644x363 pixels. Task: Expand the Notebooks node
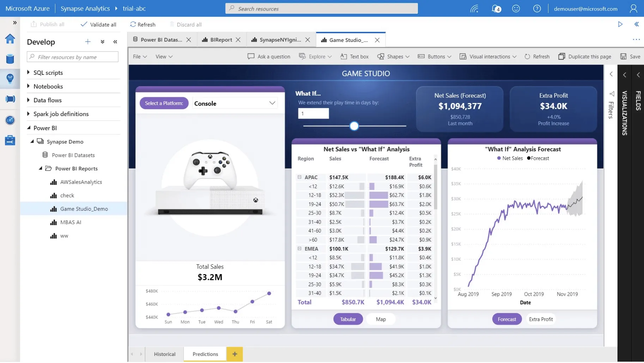pyautogui.click(x=29, y=86)
